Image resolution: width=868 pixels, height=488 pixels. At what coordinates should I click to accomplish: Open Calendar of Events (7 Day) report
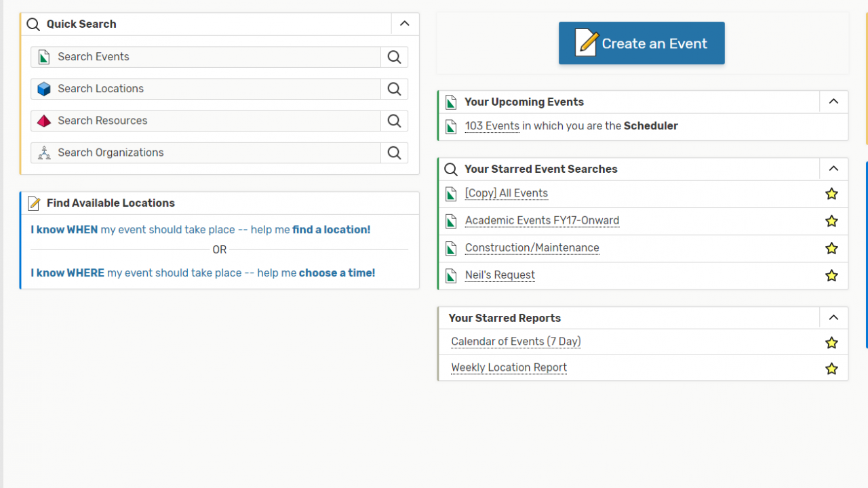(x=516, y=342)
